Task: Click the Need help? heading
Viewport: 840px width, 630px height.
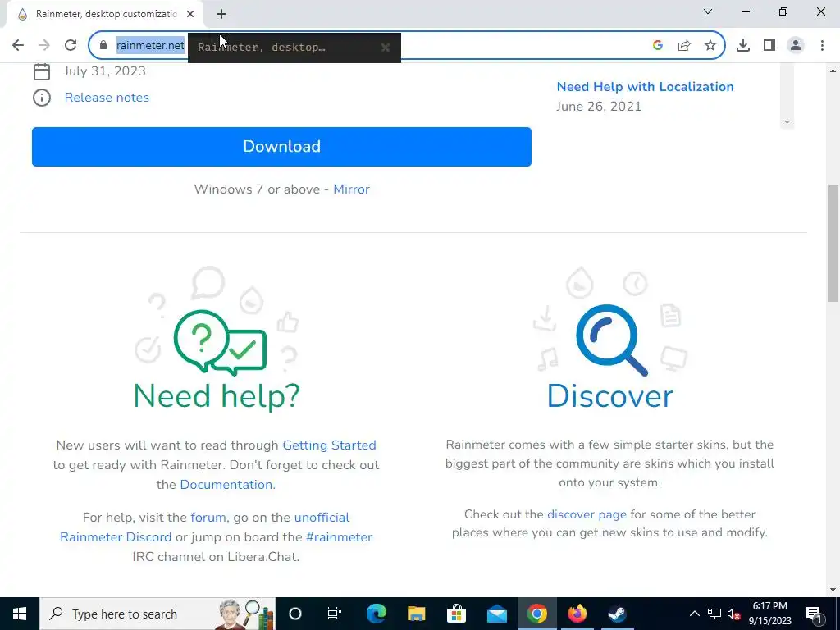Action: [x=217, y=396]
